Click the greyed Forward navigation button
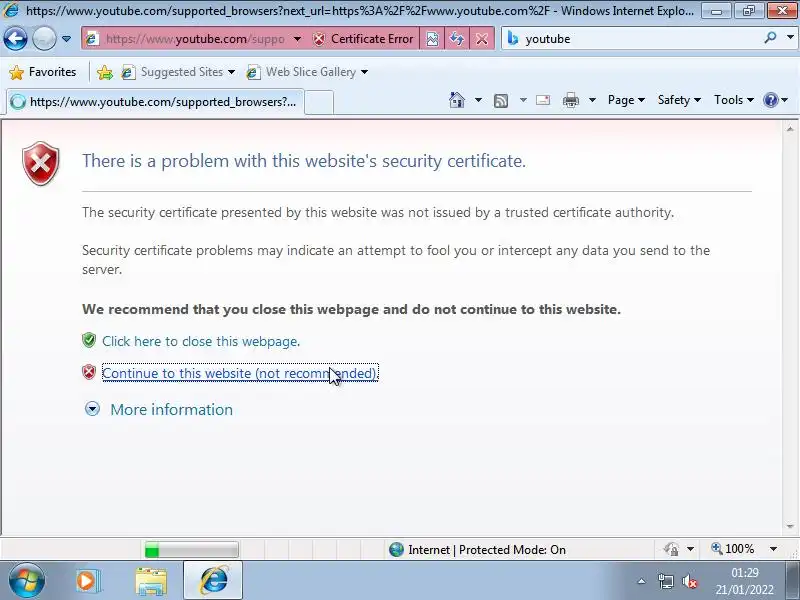800x600 pixels. (44, 38)
